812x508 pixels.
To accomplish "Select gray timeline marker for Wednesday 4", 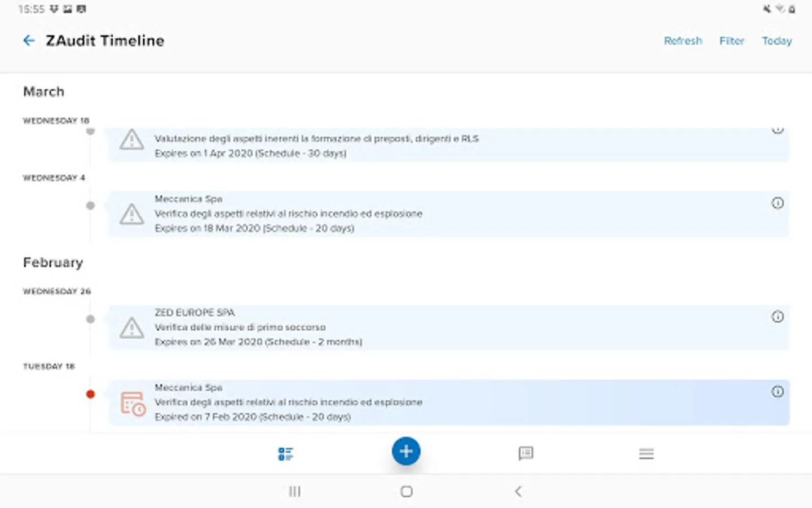I will [90, 205].
